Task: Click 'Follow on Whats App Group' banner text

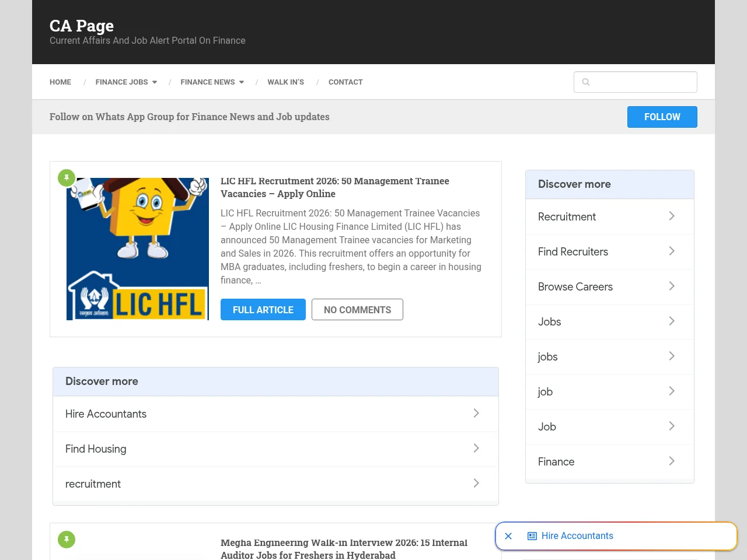Action: 190,117
